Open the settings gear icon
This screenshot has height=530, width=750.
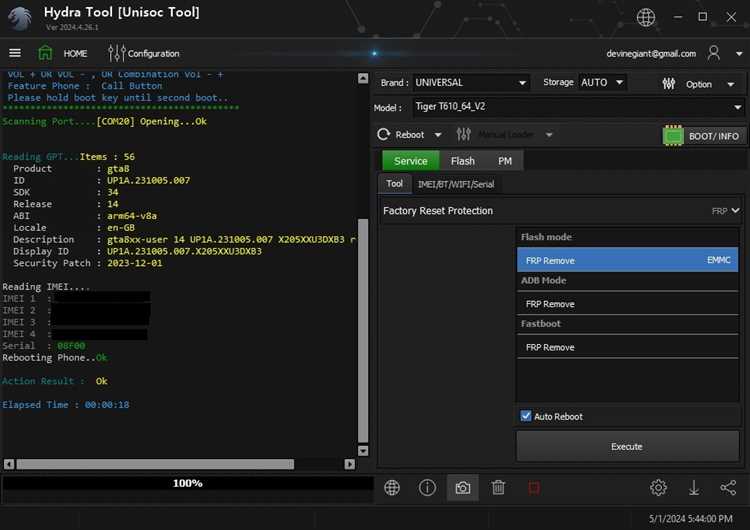click(x=658, y=488)
